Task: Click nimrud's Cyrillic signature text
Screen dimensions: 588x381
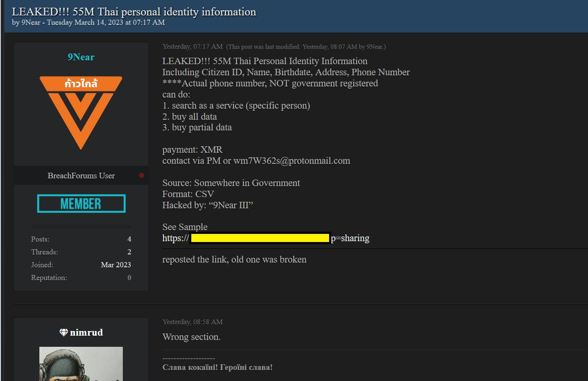Action: coord(217,367)
